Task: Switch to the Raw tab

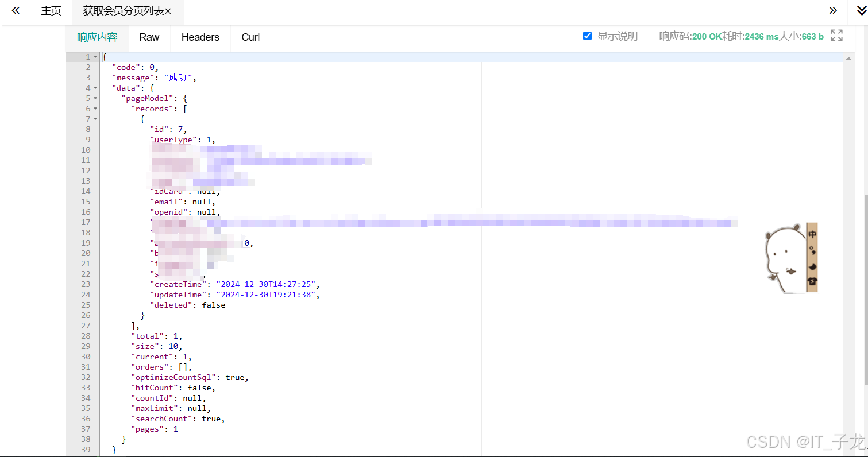Action: click(x=149, y=37)
